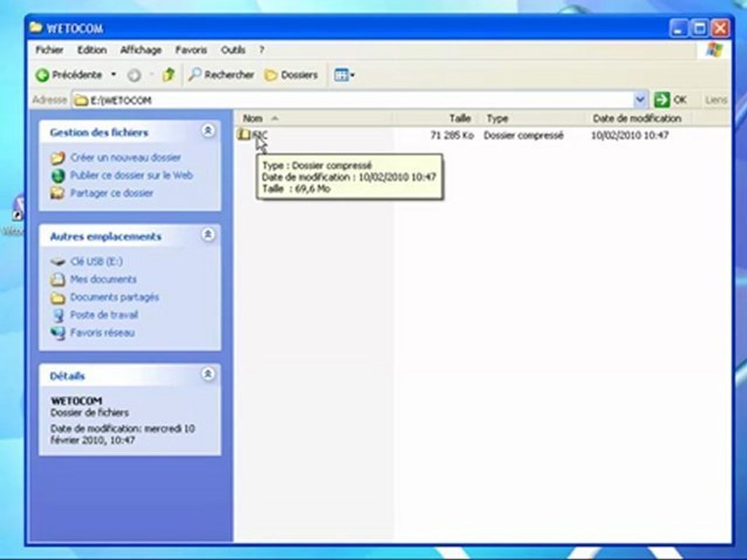Sort by Date de modification column header
This screenshot has width=747, height=560.
pos(637,118)
